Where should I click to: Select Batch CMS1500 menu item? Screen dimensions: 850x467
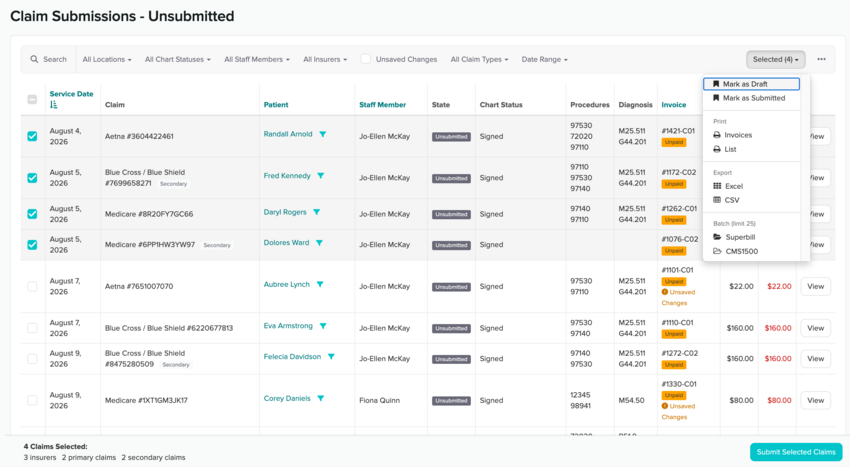pos(751,251)
